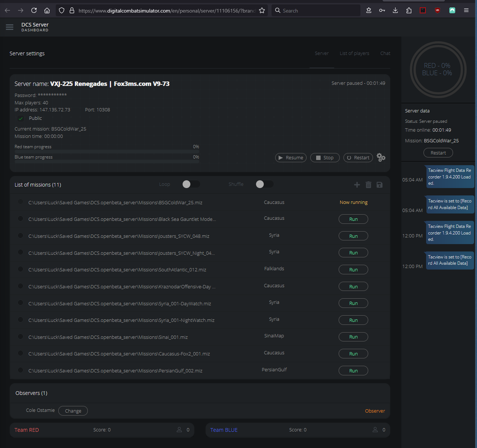The width and height of the screenshot is (477, 448).
Task: Go back with the browser back arrow
Action: (x=7, y=11)
